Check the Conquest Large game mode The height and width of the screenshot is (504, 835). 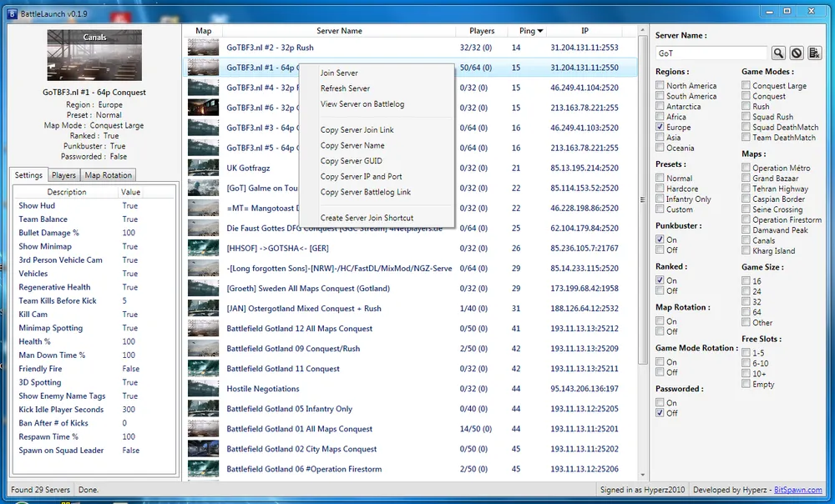click(746, 86)
